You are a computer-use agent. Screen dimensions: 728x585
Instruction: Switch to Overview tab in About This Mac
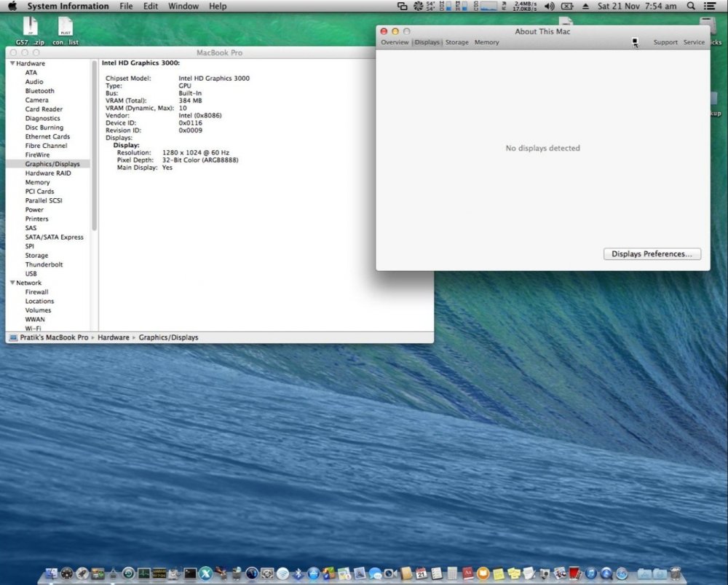395,42
